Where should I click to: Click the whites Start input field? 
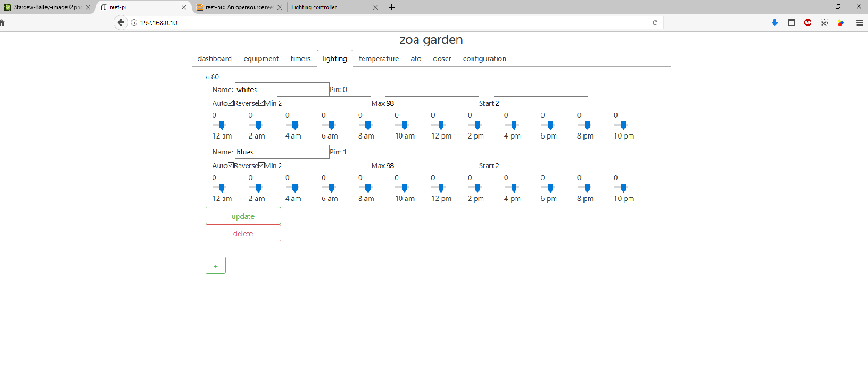click(x=541, y=103)
